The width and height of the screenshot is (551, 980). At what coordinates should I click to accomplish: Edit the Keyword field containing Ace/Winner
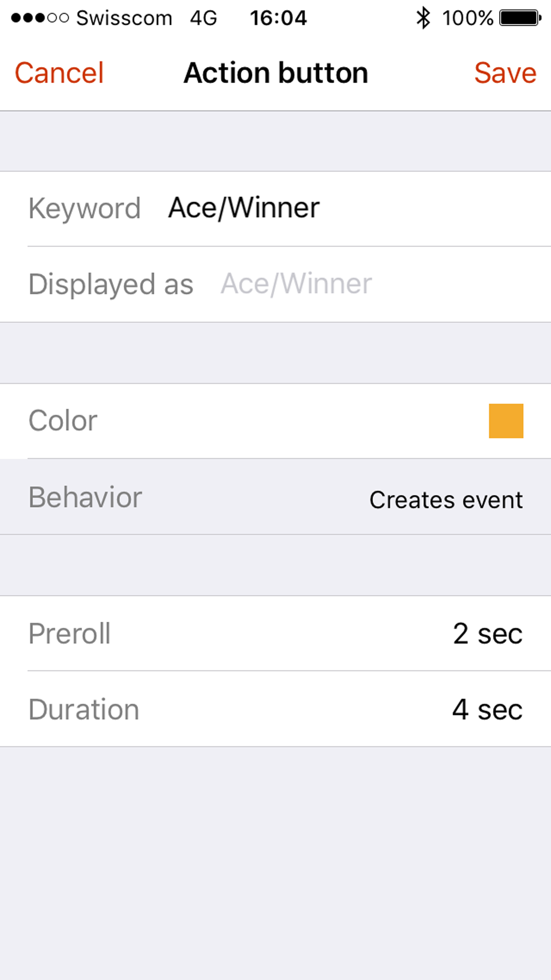point(244,208)
